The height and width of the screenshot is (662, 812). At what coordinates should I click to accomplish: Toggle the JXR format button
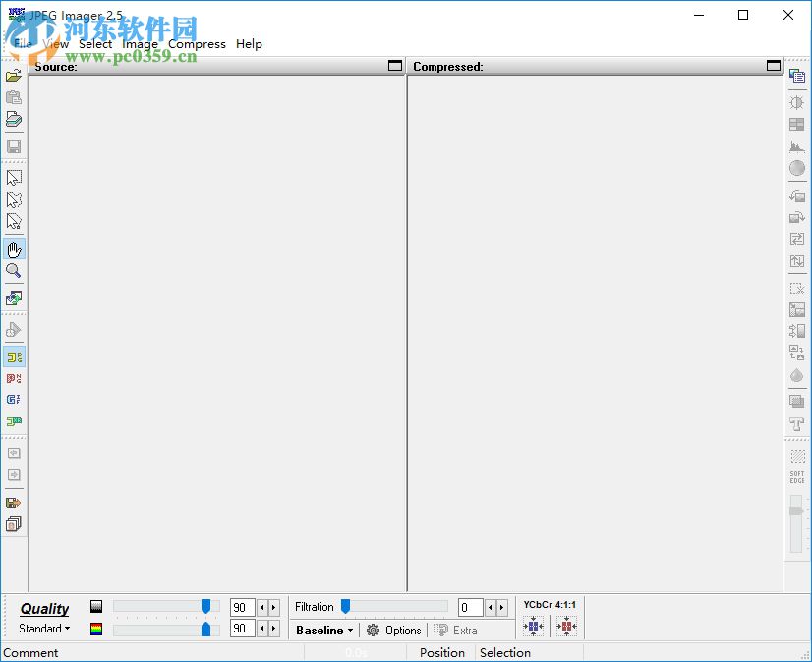[x=14, y=421]
